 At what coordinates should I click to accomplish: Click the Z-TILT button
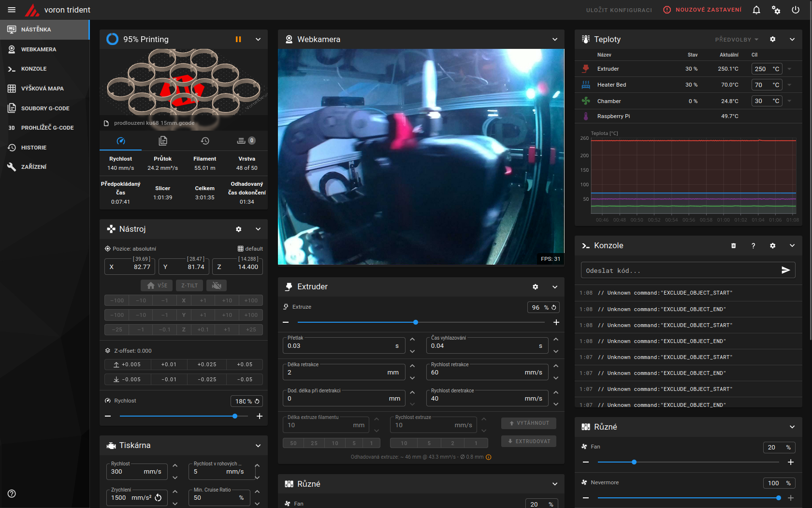pyautogui.click(x=189, y=285)
